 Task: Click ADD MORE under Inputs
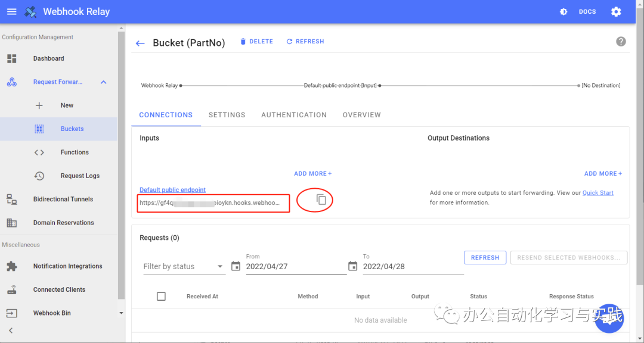pyautogui.click(x=313, y=173)
